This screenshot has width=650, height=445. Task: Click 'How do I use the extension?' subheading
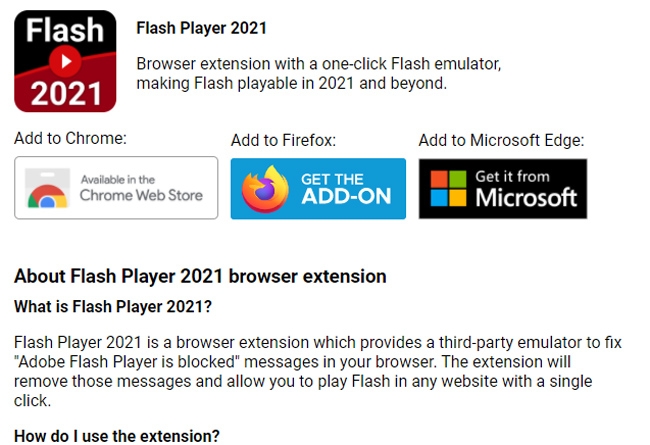pos(116,436)
